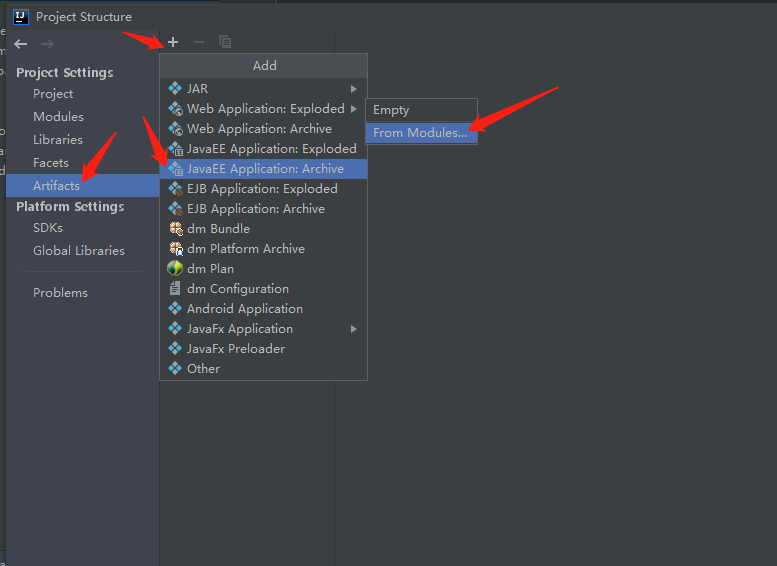Screen dimensions: 777x566
Task: Expand the JavaFx Application submenu arrow
Action: (353, 329)
